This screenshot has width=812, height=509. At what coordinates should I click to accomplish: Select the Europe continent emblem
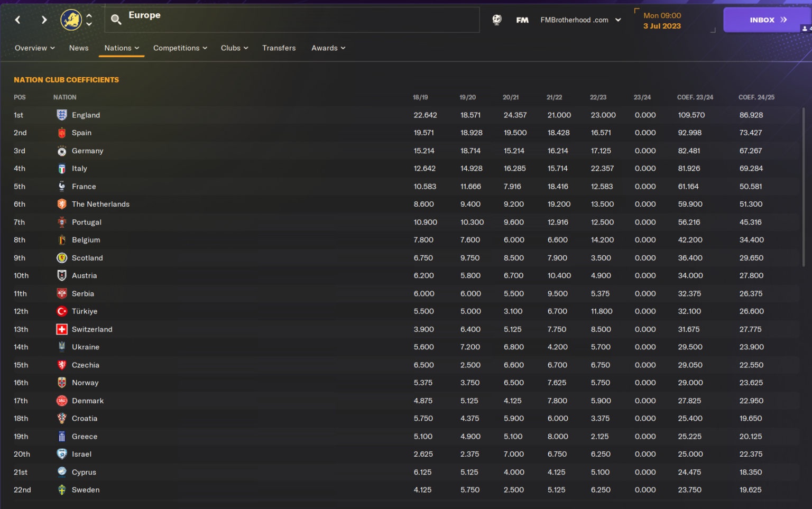71,20
